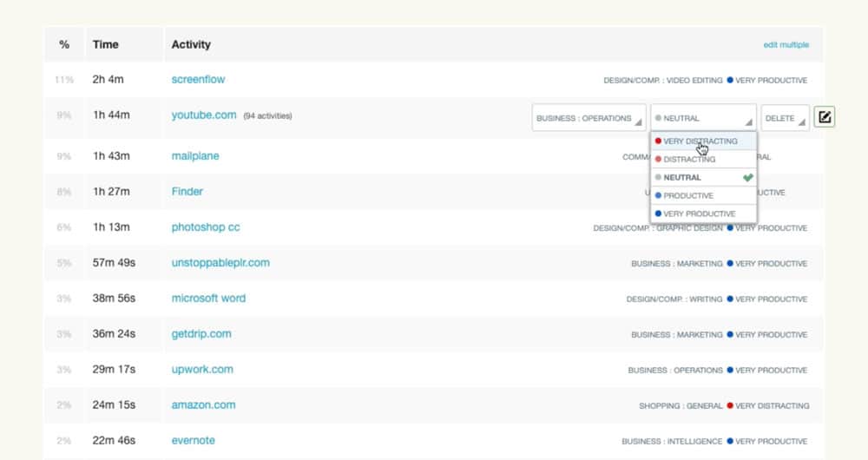Image resolution: width=868 pixels, height=460 pixels.
Task: Select Very Productive in the dropdown menu
Action: pos(703,214)
